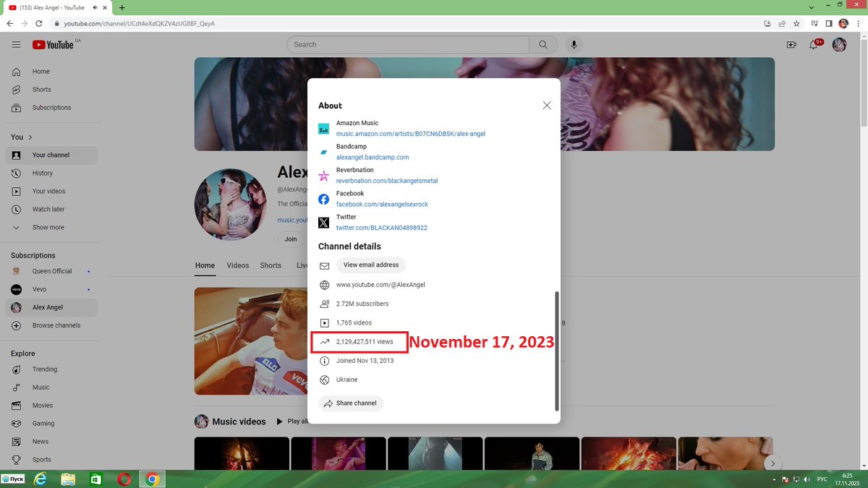The image size is (868, 488).
Task: Switch to the Shorts channel tab
Action: click(271, 265)
